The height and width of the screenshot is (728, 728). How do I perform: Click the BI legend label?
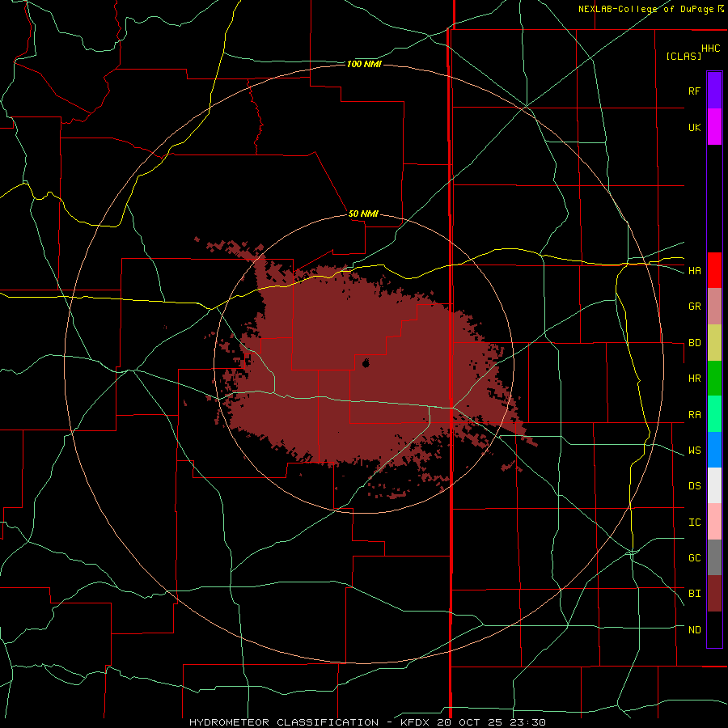click(x=694, y=594)
